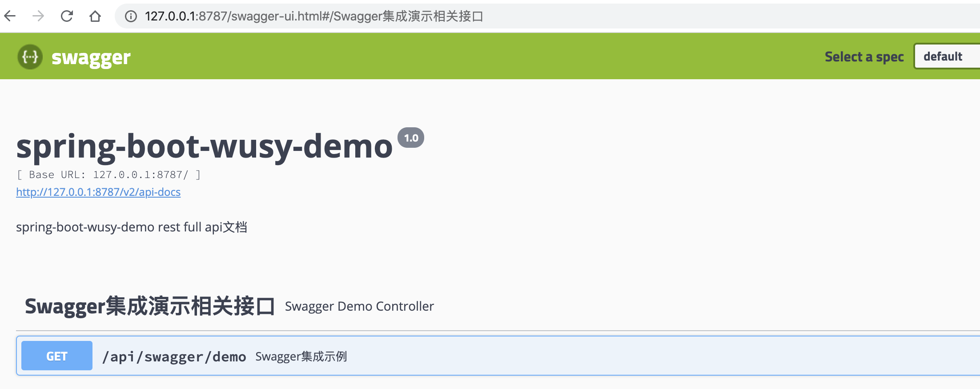Open the v2/api-docs link
The width and height of the screenshot is (980, 389).
click(98, 192)
